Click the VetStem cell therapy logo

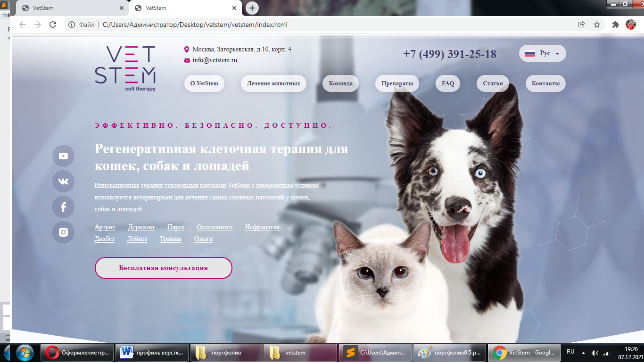(x=125, y=68)
